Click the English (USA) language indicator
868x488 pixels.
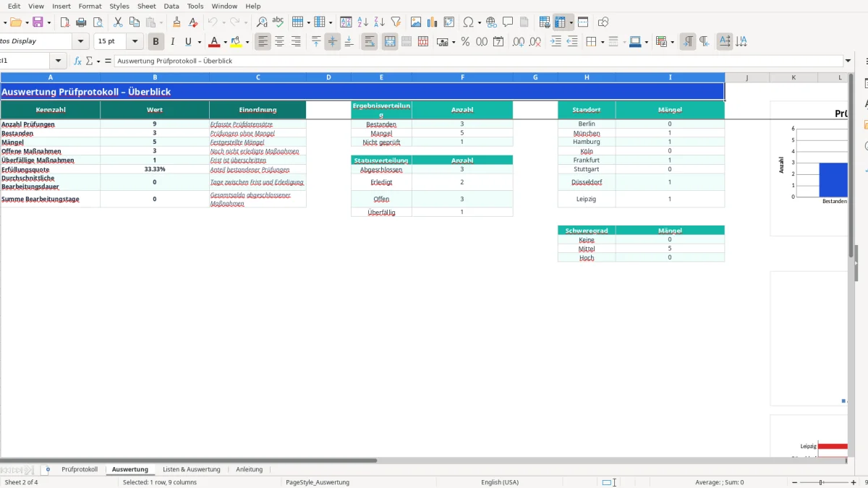click(500, 482)
